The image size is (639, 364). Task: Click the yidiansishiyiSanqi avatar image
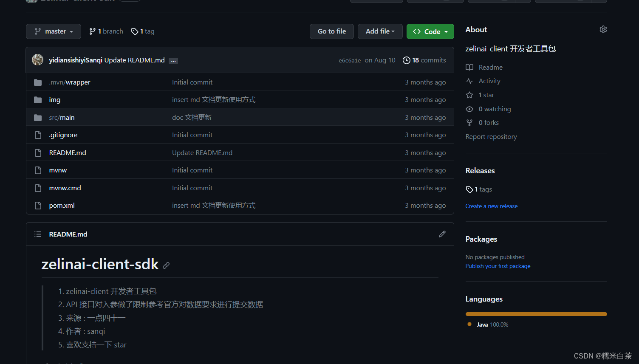[x=38, y=60]
